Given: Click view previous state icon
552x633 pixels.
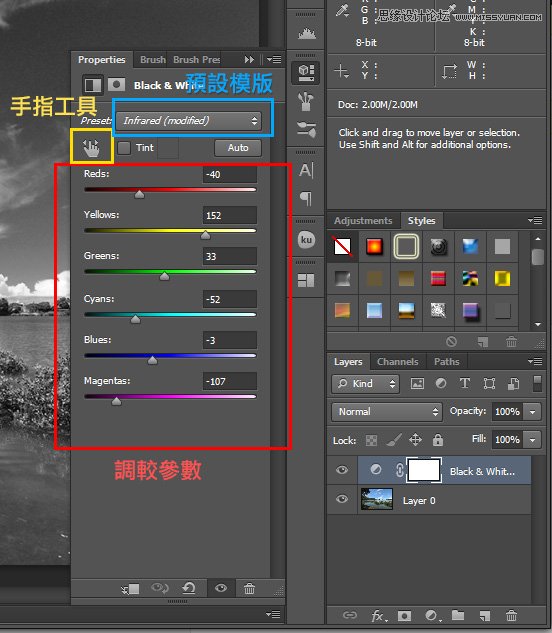Looking at the screenshot, I should tap(160, 588).
